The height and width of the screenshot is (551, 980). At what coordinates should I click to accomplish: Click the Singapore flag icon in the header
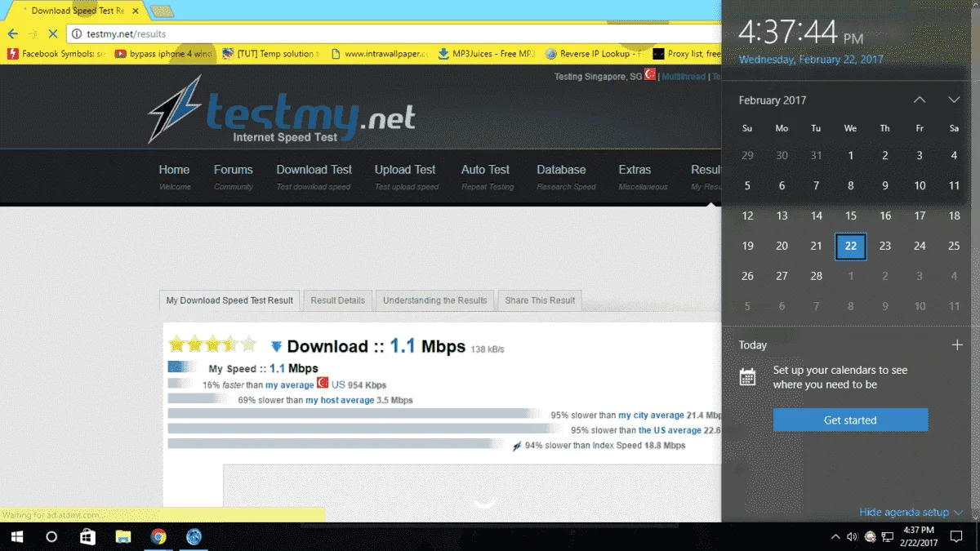[x=650, y=74]
